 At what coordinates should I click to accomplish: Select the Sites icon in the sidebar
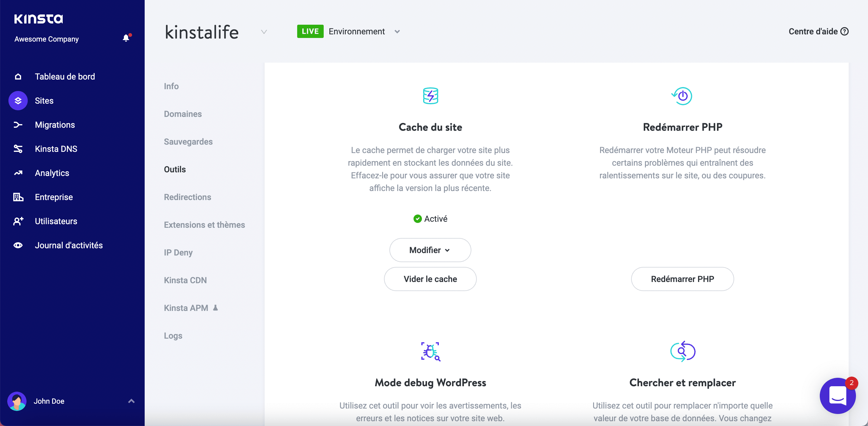click(18, 100)
